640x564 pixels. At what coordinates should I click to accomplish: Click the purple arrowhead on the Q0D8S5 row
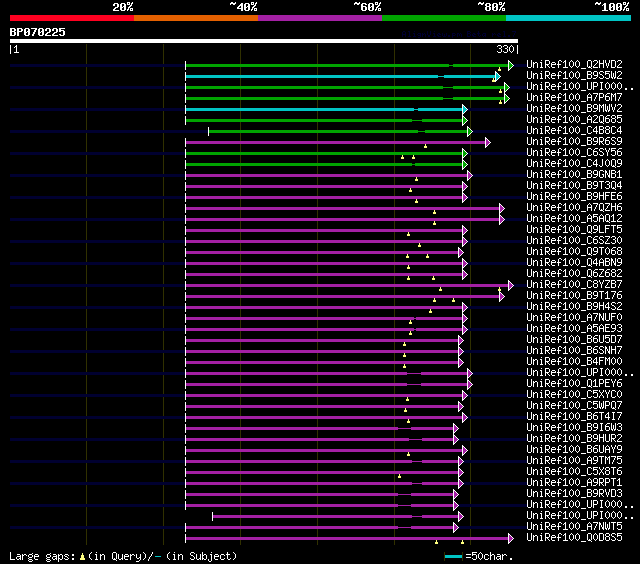click(511, 539)
